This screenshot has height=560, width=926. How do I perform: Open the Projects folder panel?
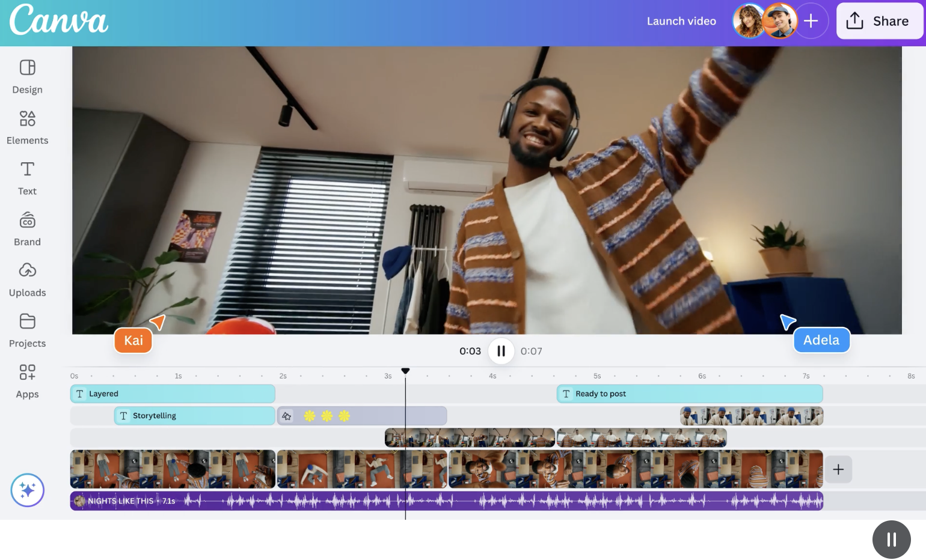(27, 330)
